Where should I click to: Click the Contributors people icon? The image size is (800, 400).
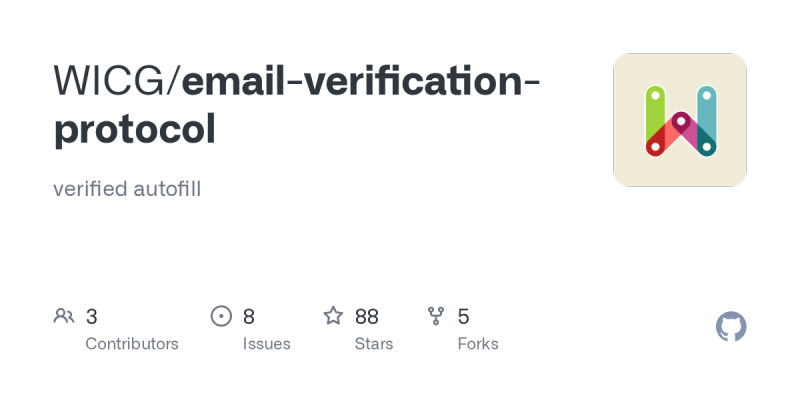tap(64, 317)
